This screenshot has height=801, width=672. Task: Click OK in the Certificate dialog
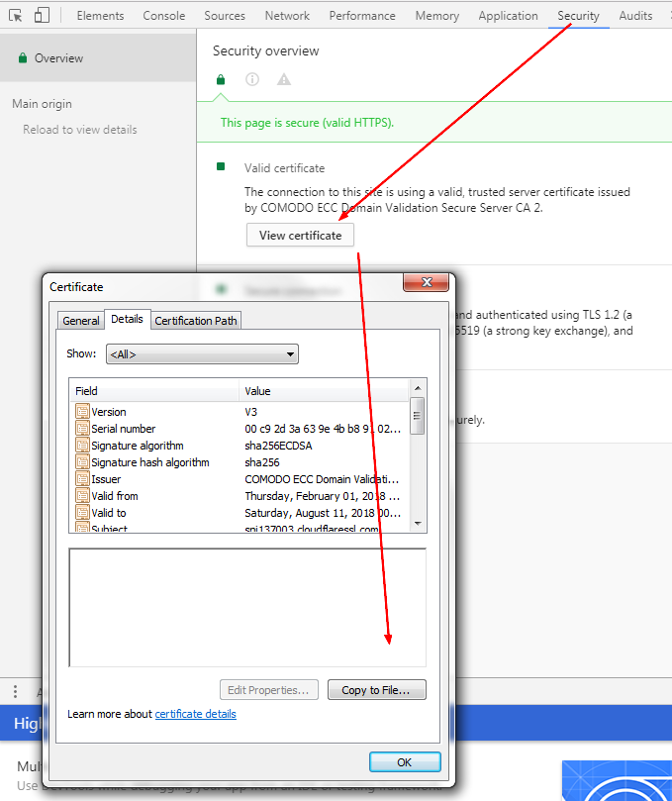click(405, 762)
